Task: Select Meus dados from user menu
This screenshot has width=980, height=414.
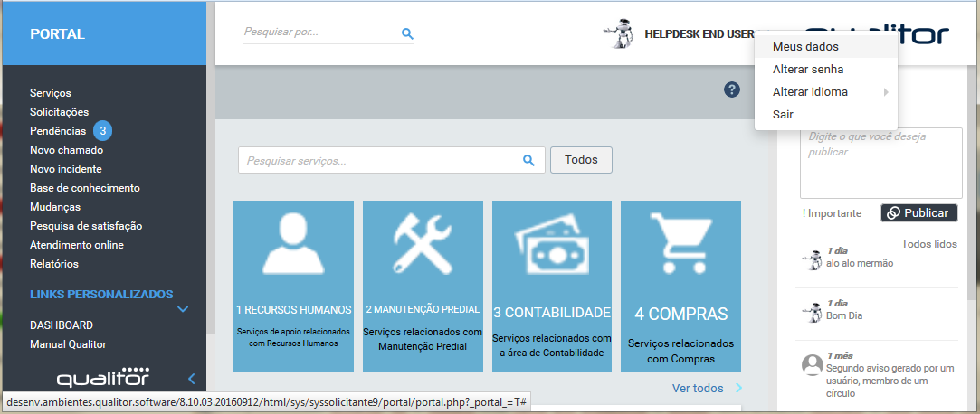Action: 805,46
